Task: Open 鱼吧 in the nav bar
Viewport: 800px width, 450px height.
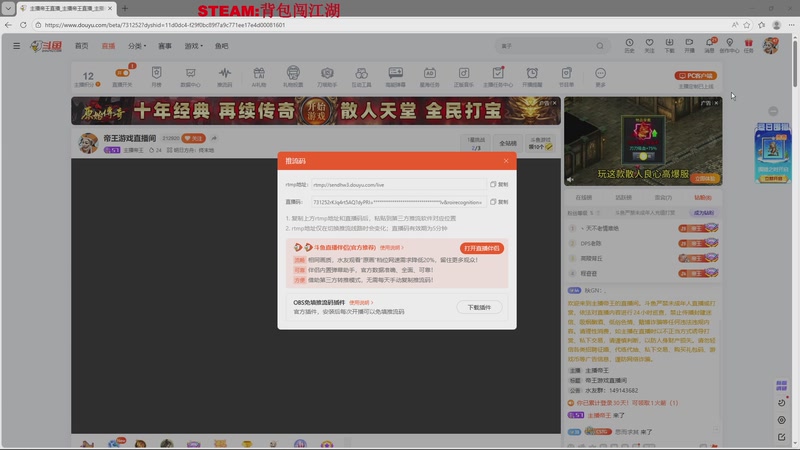Action: click(221, 46)
